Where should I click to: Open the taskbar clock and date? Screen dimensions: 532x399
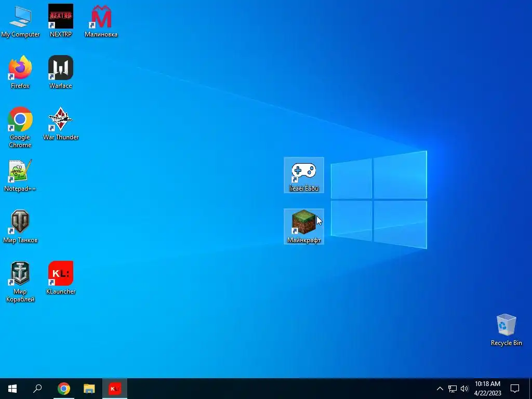click(487, 389)
